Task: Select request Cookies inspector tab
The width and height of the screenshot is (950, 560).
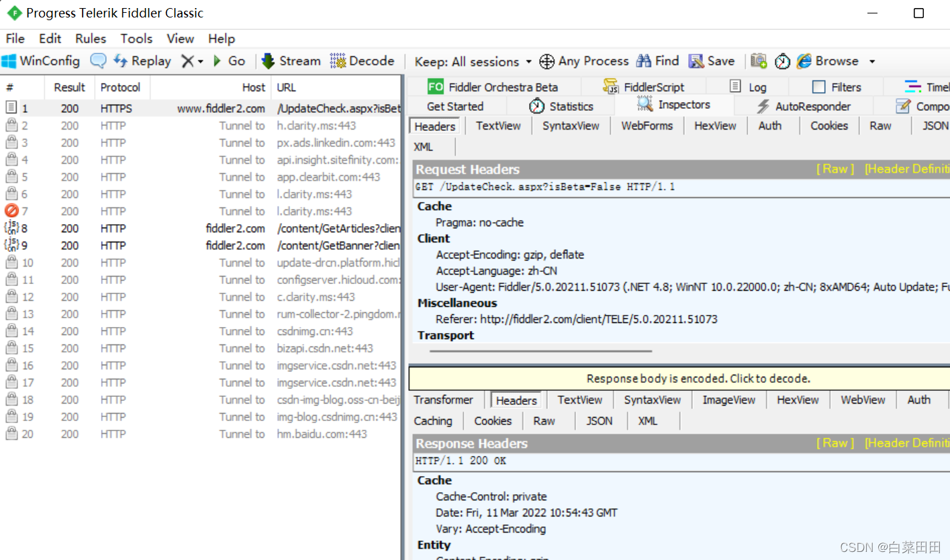Action: tap(829, 126)
